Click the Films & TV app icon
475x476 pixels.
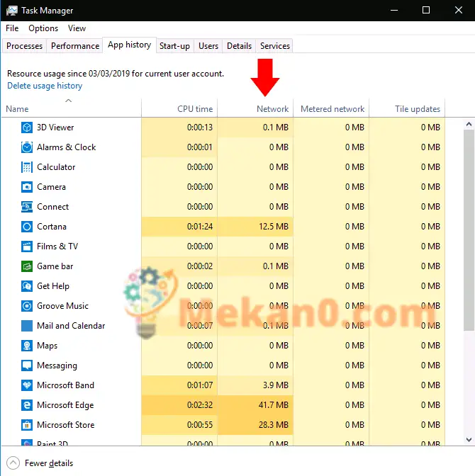point(27,246)
